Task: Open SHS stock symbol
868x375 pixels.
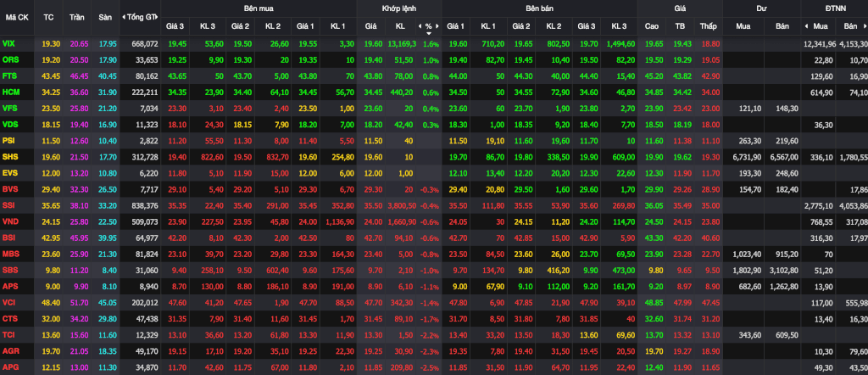Action: click(x=10, y=157)
